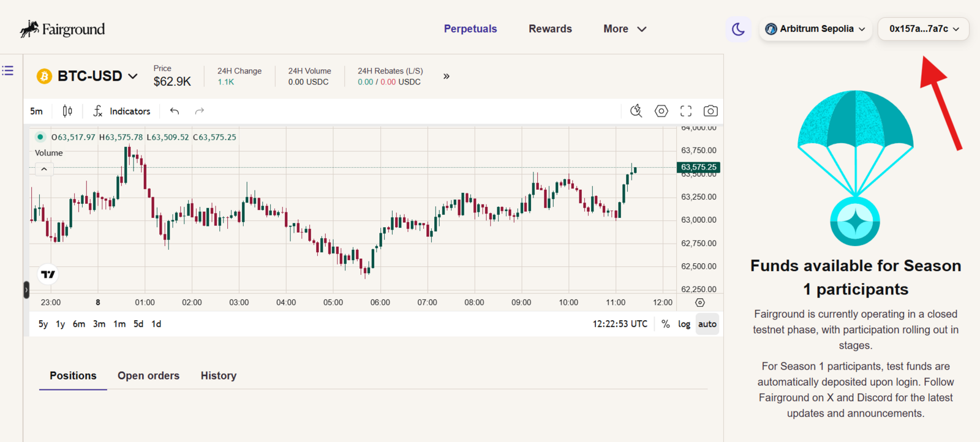Go to the Perpetuals page

coord(470,29)
